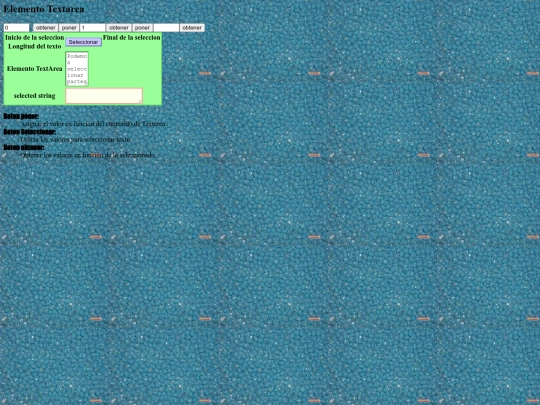Focus the input field containing 1
This screenshot has height=405, width=540.
click(x=93, y=28)
